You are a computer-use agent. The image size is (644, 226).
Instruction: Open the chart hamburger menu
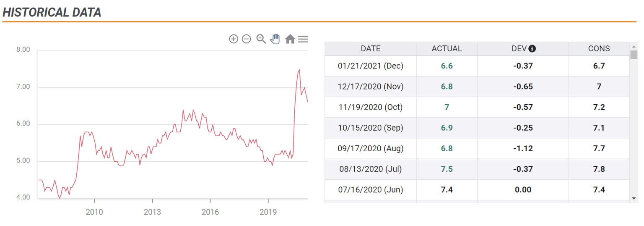[303, 39]
